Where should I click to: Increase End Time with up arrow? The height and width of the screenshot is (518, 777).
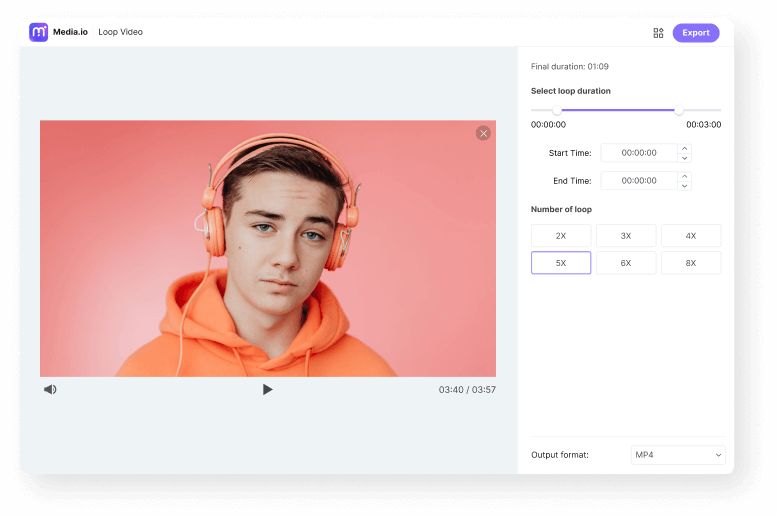(x=684, y=177)
